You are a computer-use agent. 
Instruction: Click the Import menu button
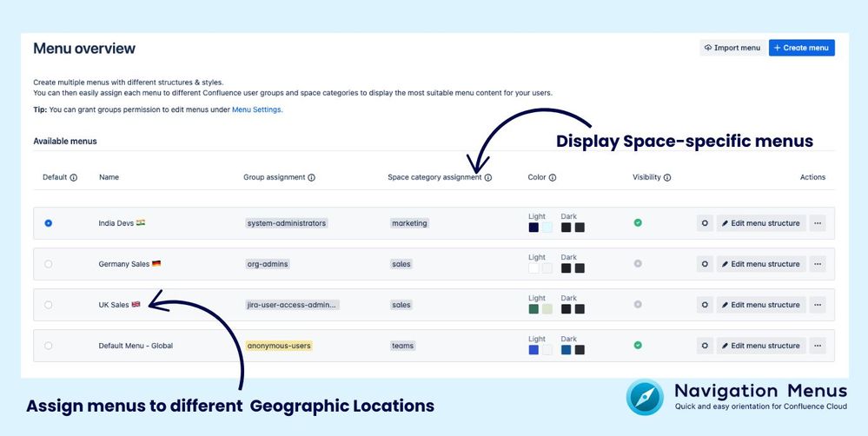732,48
